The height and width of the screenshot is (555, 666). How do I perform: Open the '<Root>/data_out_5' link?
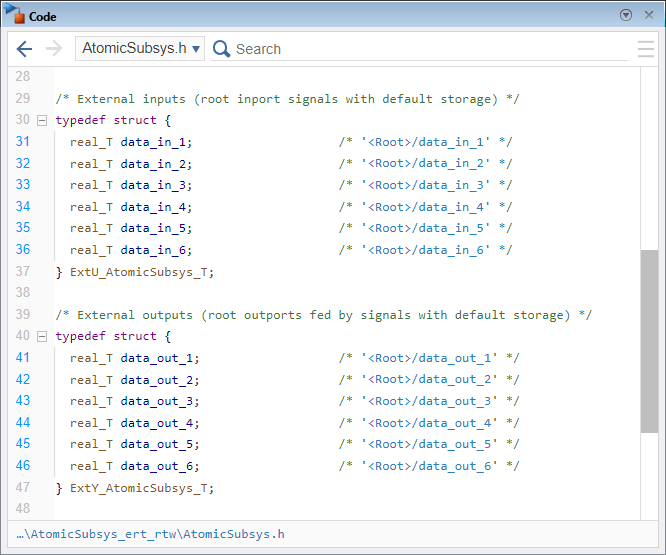click(429, 445)
